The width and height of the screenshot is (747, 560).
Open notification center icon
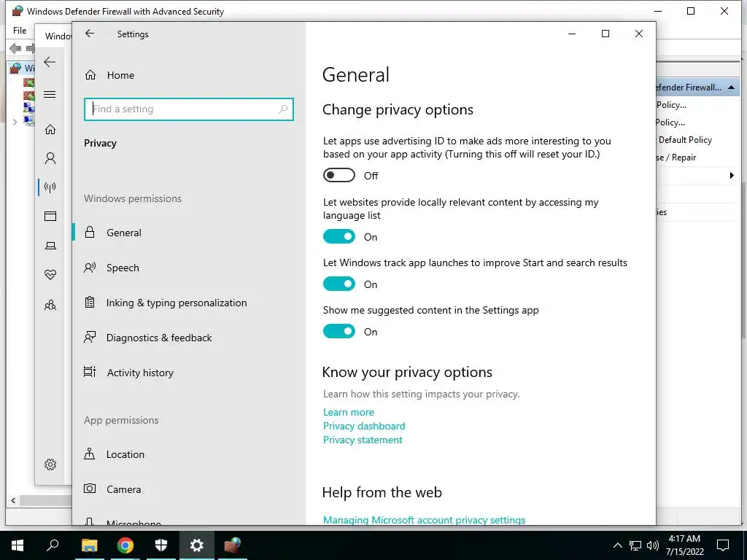[x=723, y=545]
